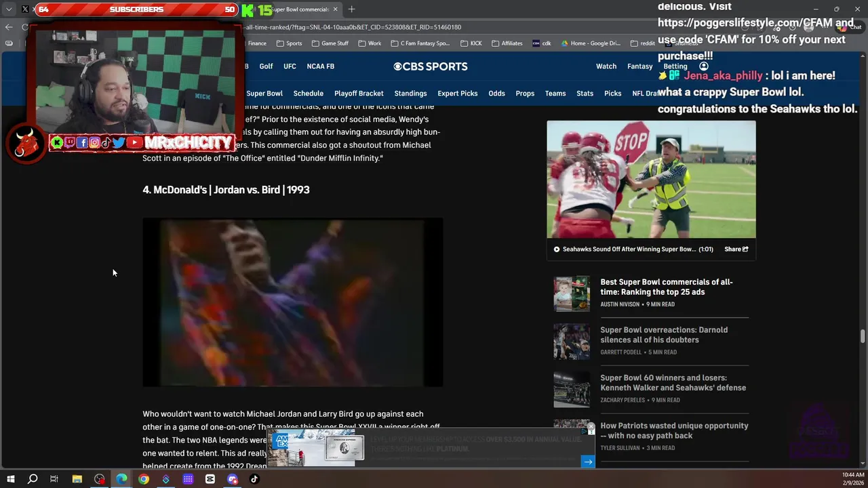The width and height of the screenshot is (868, 488).
Task: Launch Google Chrome from taskbar
Action: click(144, 479)
